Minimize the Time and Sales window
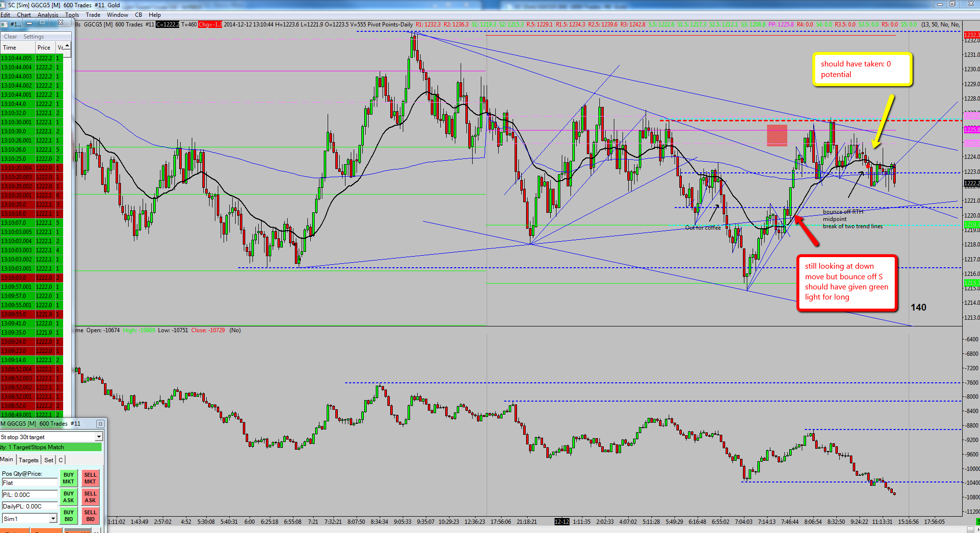 pos(30,23)
